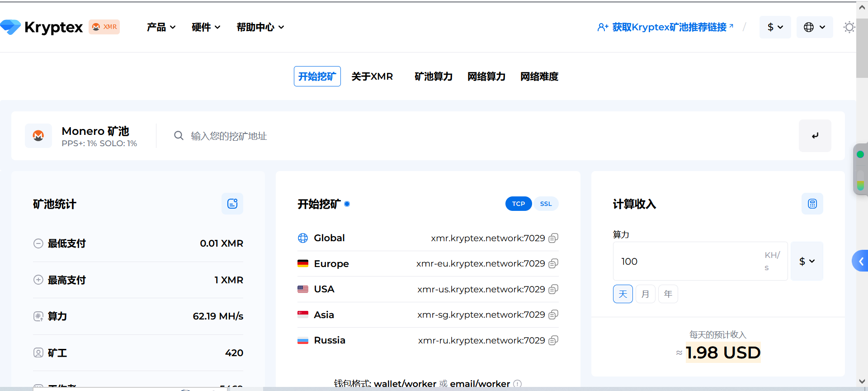868x391 pixels.
Task: Click the 62.19 MH/s hashrate value
Action: click(218, 316)
